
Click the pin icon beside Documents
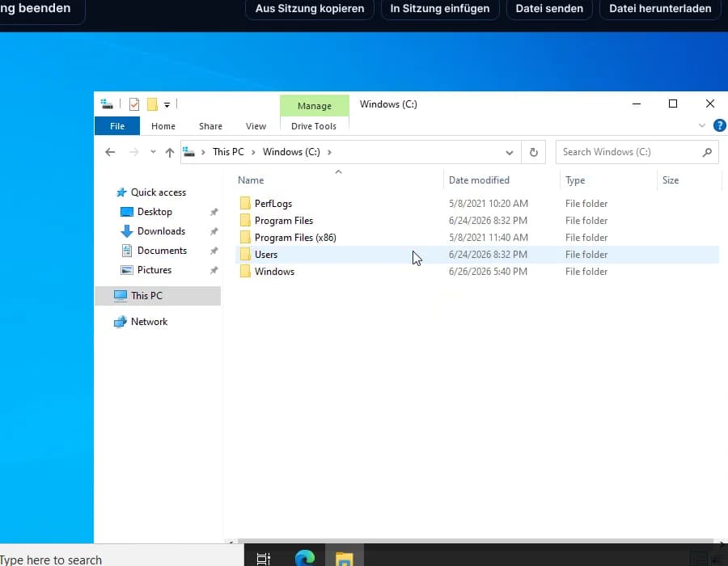pyautogui.click(x=214, y=251)
